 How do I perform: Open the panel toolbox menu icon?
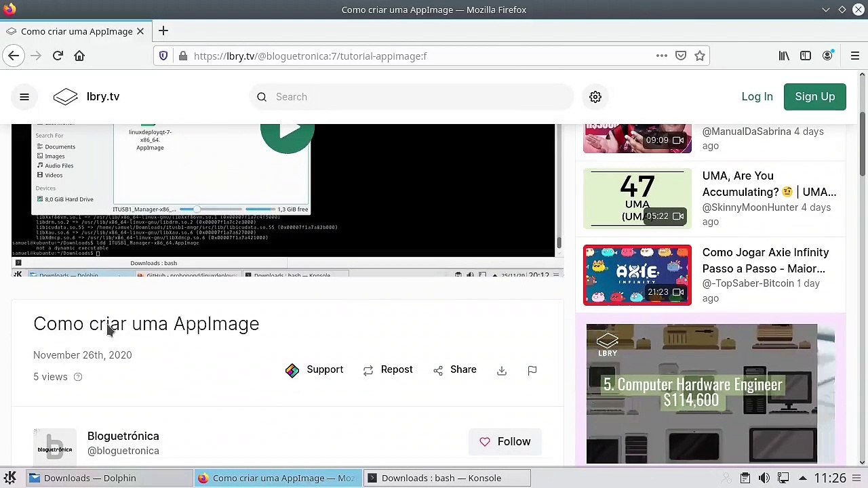[x=858, y=478]
